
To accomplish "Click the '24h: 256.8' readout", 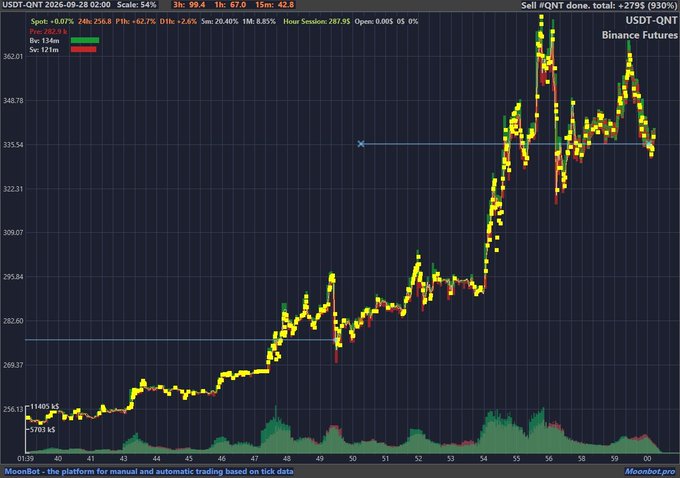I will click(x=95, y=21).
